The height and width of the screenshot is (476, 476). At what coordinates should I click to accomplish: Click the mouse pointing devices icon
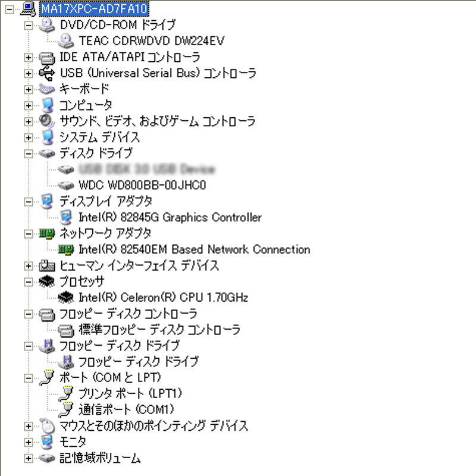click(47, 425)
